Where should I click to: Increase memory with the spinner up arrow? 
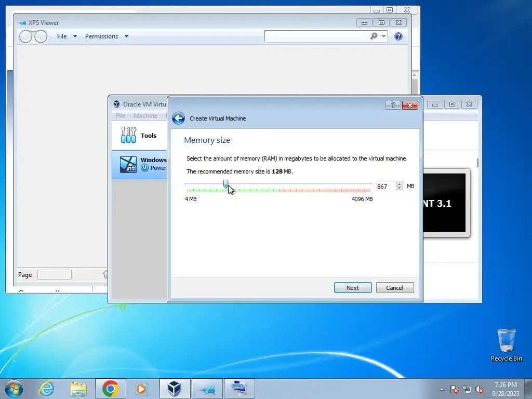[400, 184]
